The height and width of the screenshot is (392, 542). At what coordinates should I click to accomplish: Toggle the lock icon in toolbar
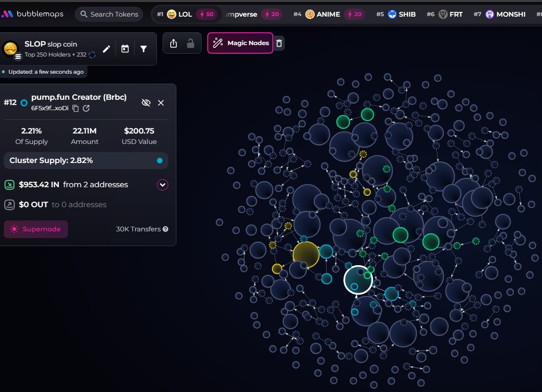[x=190, y=43]
